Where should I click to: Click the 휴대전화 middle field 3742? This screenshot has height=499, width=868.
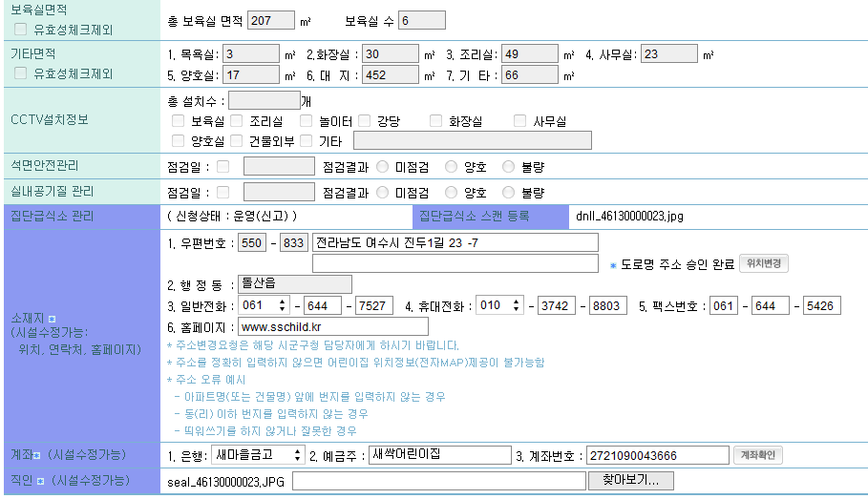tap(556, 305)
